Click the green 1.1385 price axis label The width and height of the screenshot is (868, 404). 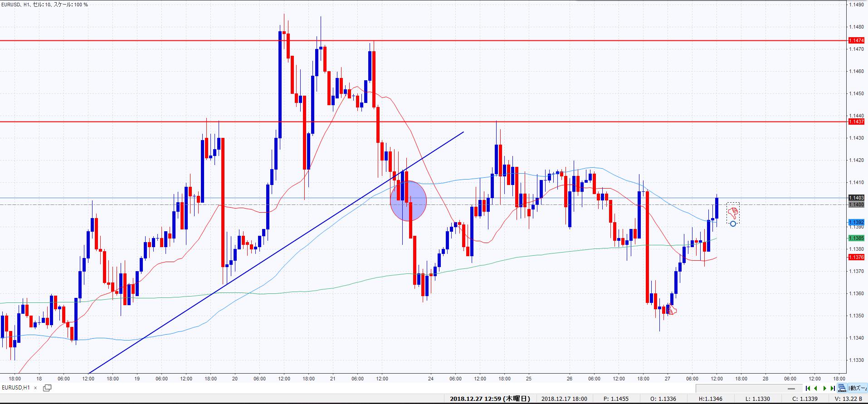click(x=856, y=238)
